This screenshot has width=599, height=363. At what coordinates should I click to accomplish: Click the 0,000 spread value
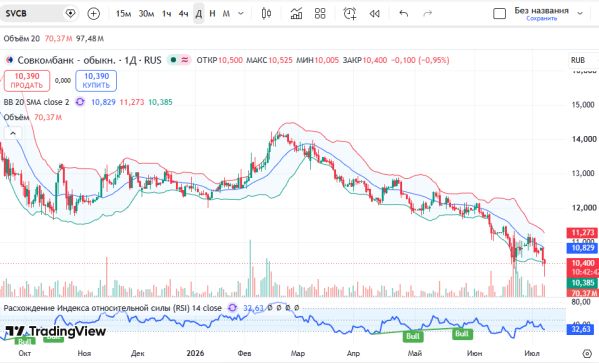click(63, 81)
